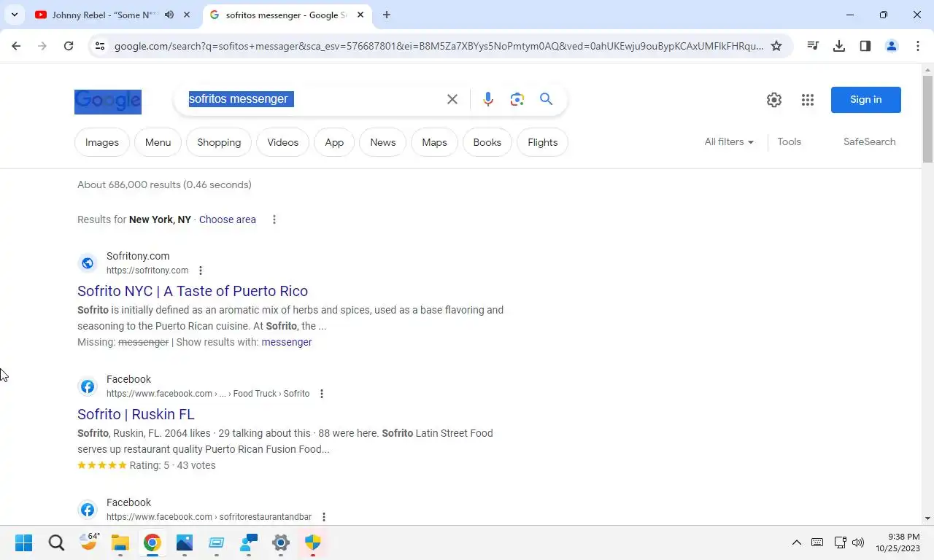Mute audio on the YouTube tab
The height and width of the screenshot is (560, 934).
point(169,15)
